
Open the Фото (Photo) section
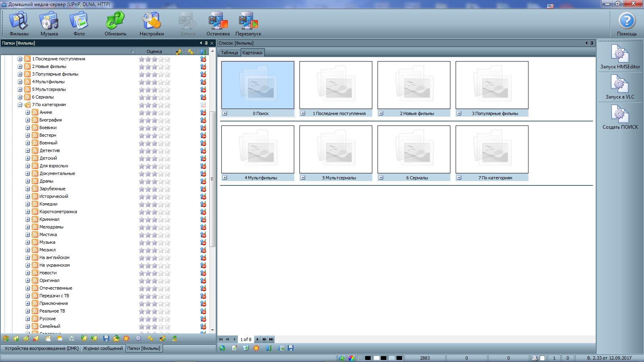[x=79, y=24]
